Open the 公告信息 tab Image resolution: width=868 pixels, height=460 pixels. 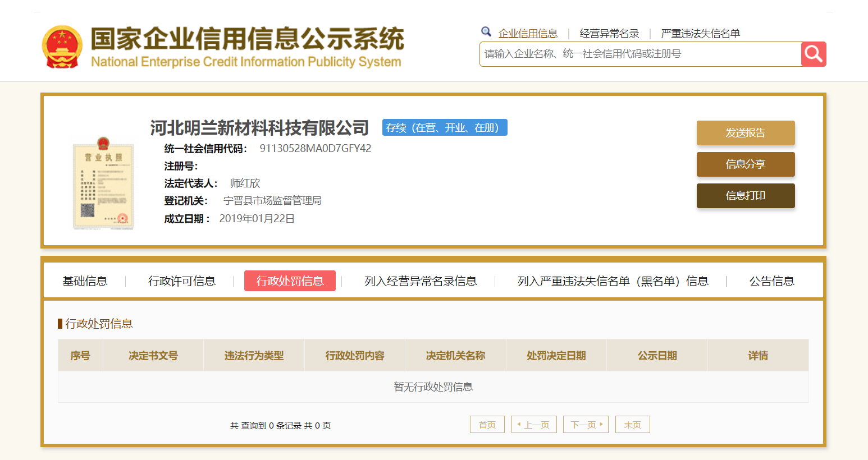771,281
